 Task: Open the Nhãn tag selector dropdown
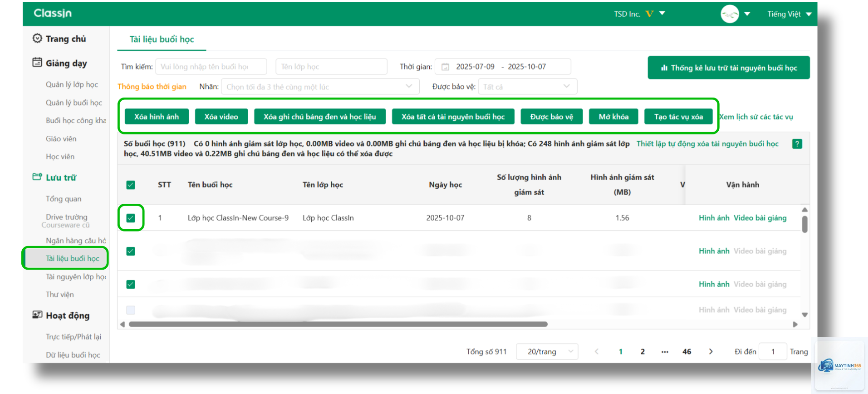coord(320,87)
